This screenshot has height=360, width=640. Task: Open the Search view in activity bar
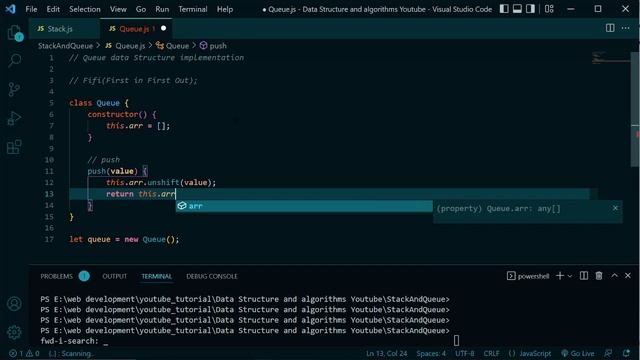pyautogui.click(x=14, y=60)
